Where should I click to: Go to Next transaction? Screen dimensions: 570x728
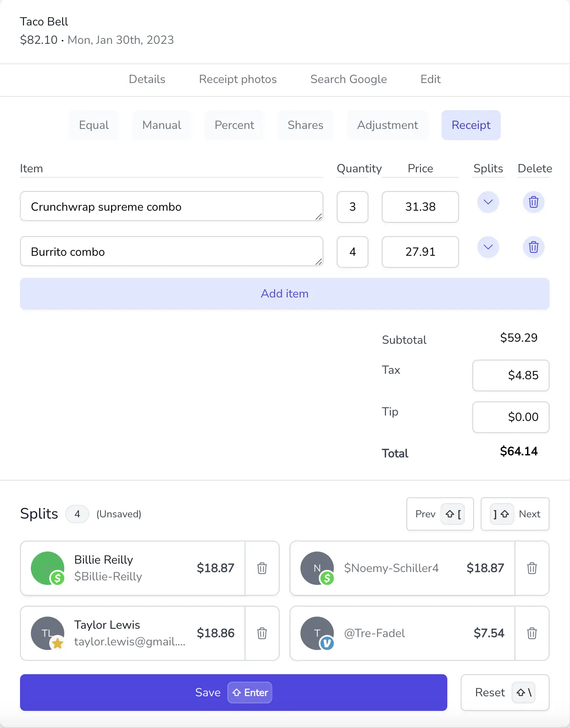pos(515,514)
